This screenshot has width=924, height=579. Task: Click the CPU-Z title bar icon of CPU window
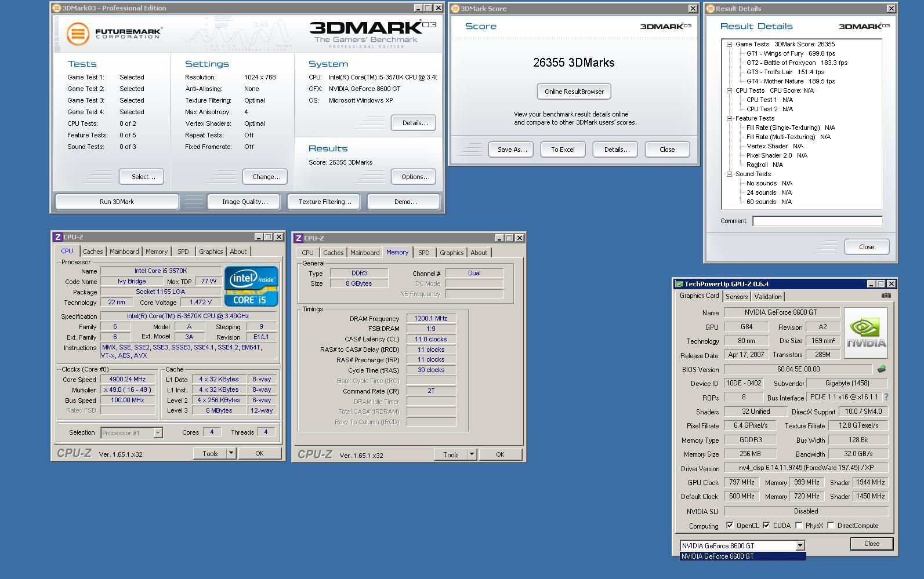pyautogui.click(x=57, y=237)
